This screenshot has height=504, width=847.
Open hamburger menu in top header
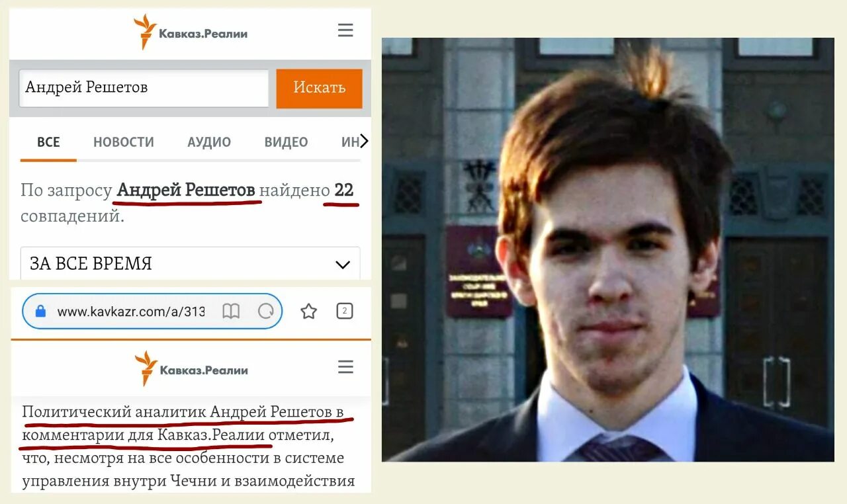point(345,30)
